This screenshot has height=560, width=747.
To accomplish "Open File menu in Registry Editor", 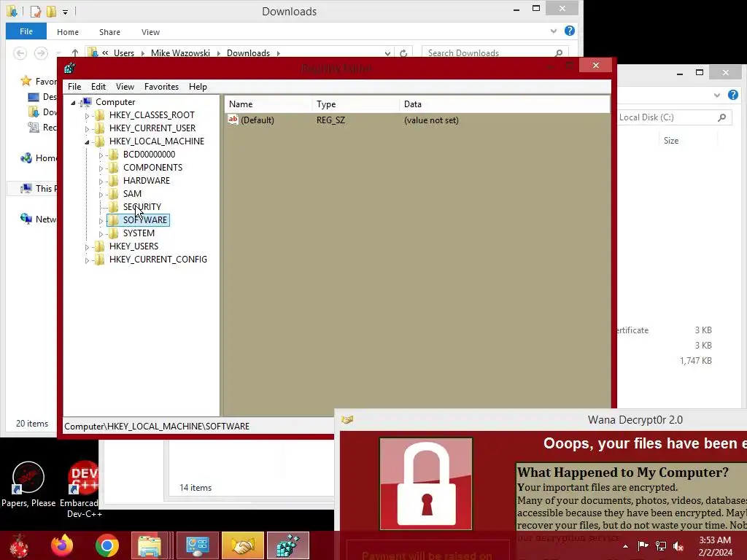I will [74, 87].
